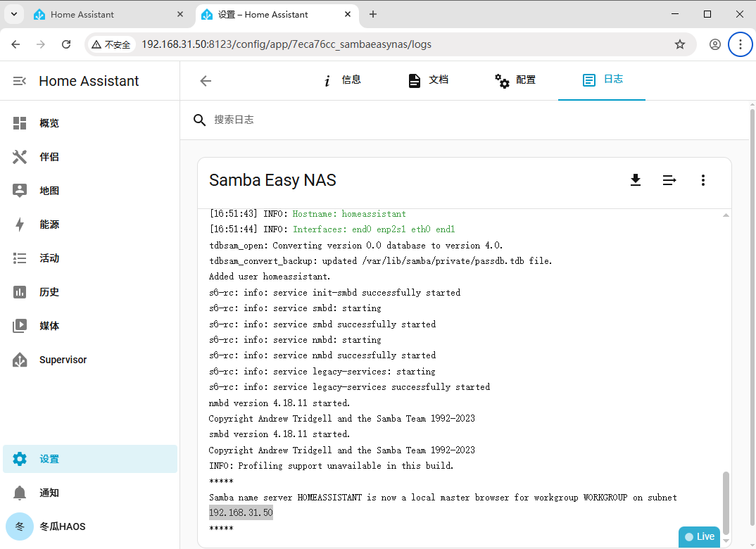The height and width of the screenshot is (549, 756).
Task: Open the 概览 overview dashboard icon
Action: (x=19, y=123)
